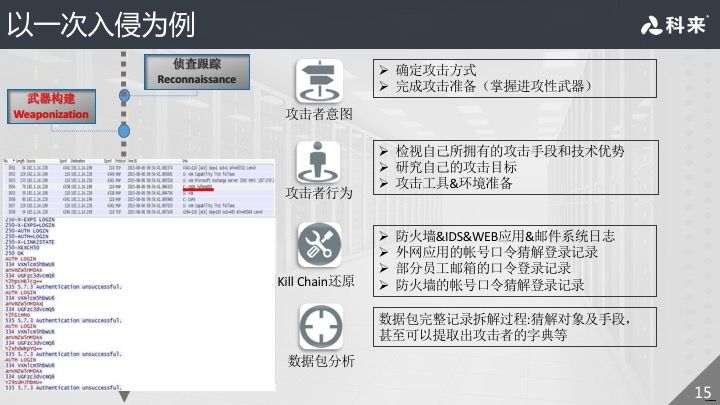Click the text 甚至可以提取出攻击者的字典等
Viewport: 720px width, 405px height.
(473, 335)
